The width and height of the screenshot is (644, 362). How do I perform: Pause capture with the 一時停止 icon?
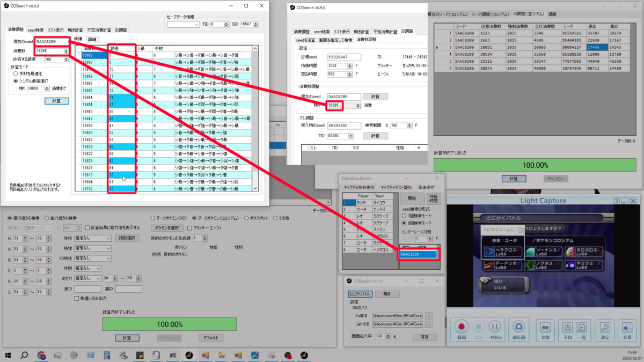click(x=494, y=329)
